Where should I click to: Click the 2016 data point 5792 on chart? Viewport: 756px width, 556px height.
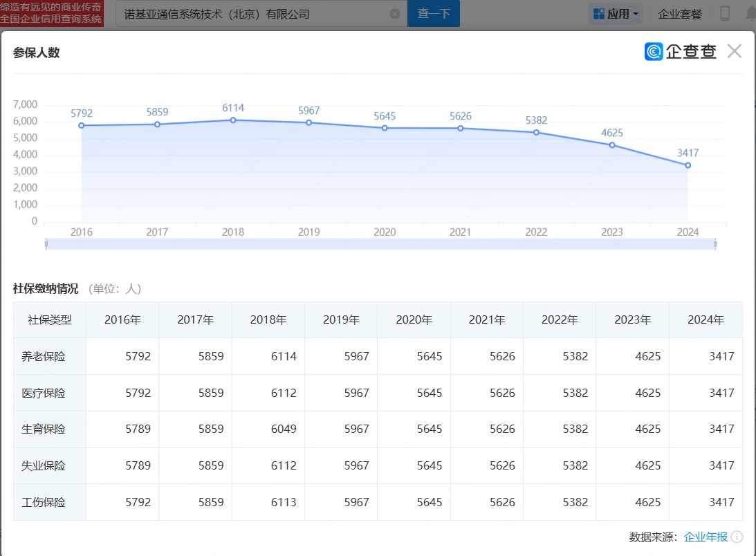[82, 125]
